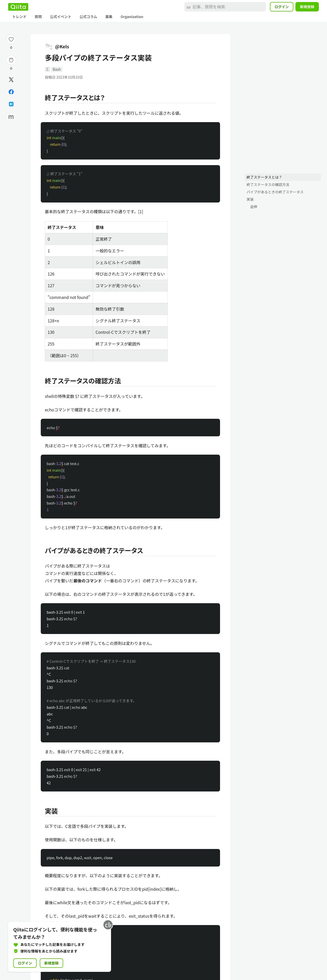The width and height of the screenshot is (327, 980).
Task: Click the Control-Cでスクリプトを終了 cell
Action: [130, 332]
